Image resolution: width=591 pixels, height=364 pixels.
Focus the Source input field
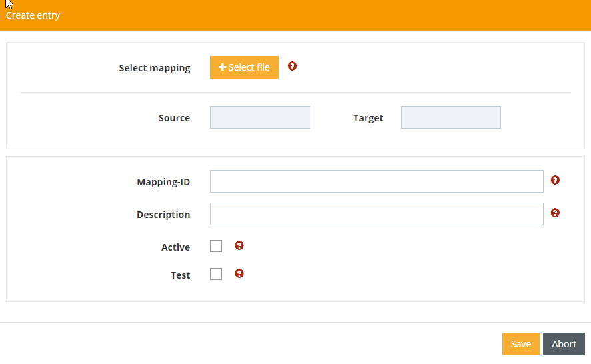[259, 117]
